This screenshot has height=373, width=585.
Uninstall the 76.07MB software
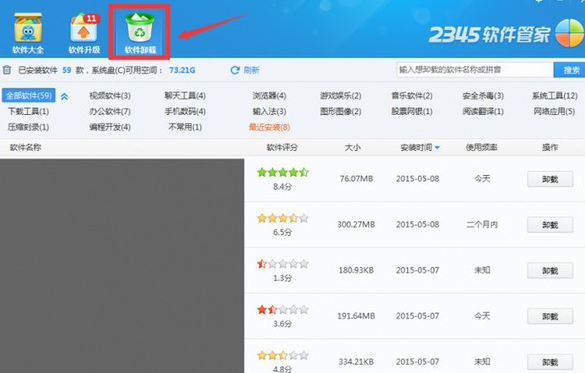click(550, 179)
